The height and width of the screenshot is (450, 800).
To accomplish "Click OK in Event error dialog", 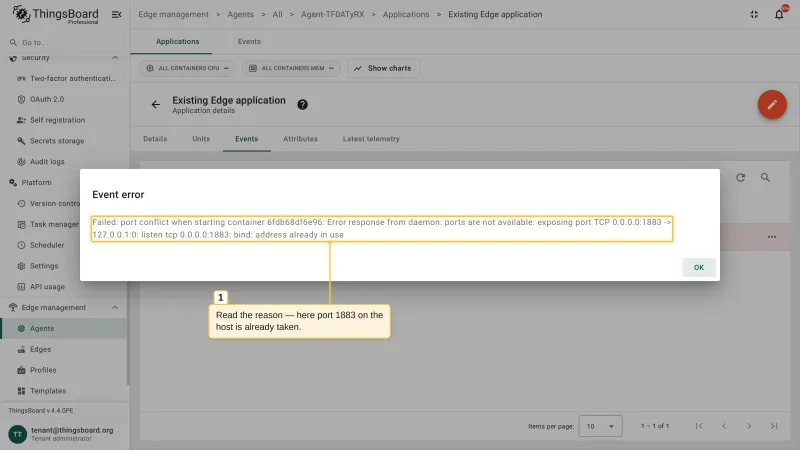I will (698, 267).
